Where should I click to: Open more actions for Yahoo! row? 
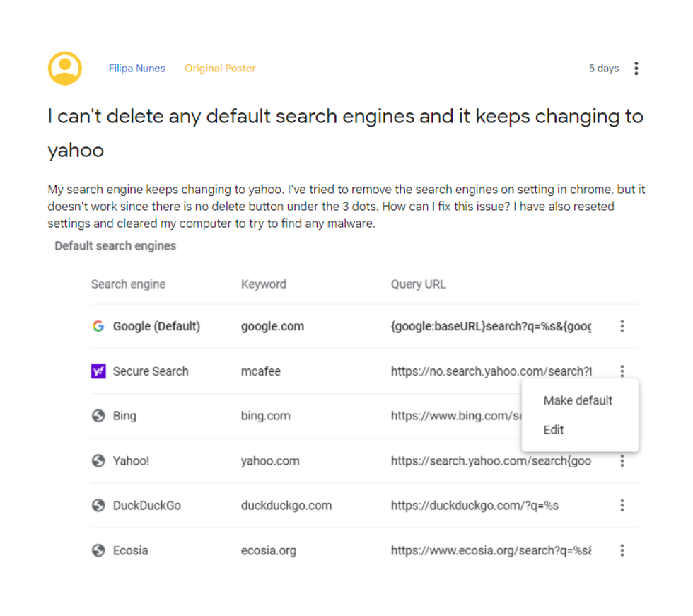pyautogui.click(x=622, y=461)
